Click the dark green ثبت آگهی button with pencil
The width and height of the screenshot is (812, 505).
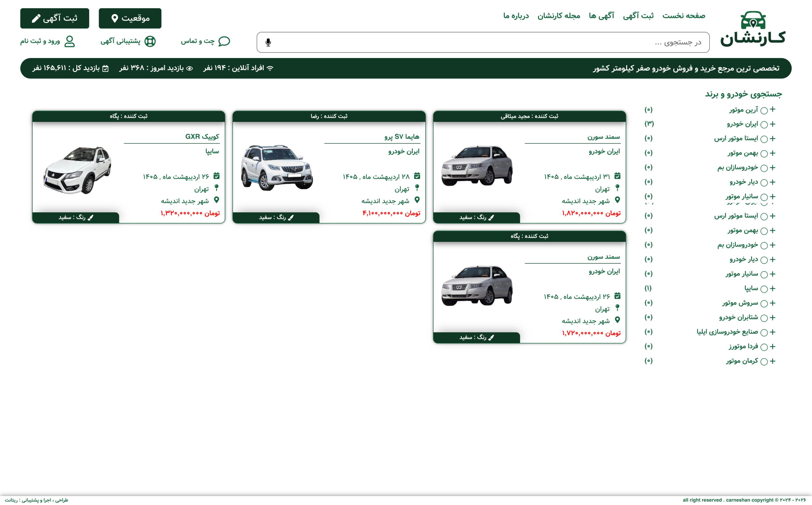coord(55,18)
